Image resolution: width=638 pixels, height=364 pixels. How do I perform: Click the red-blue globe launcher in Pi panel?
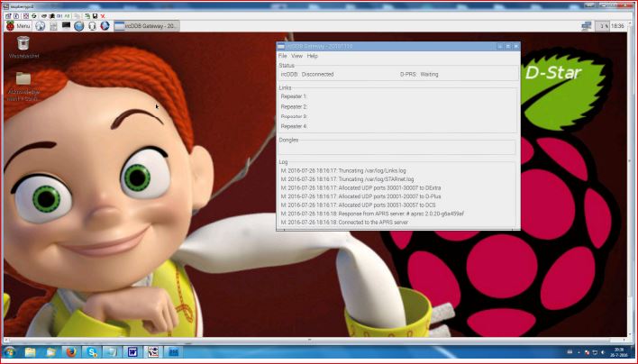[105, 25]
